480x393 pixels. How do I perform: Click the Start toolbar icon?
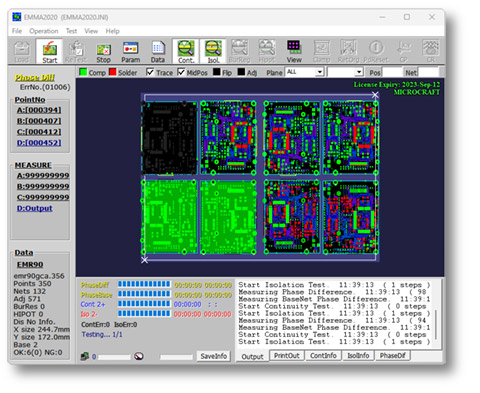[x=49, y=51]
